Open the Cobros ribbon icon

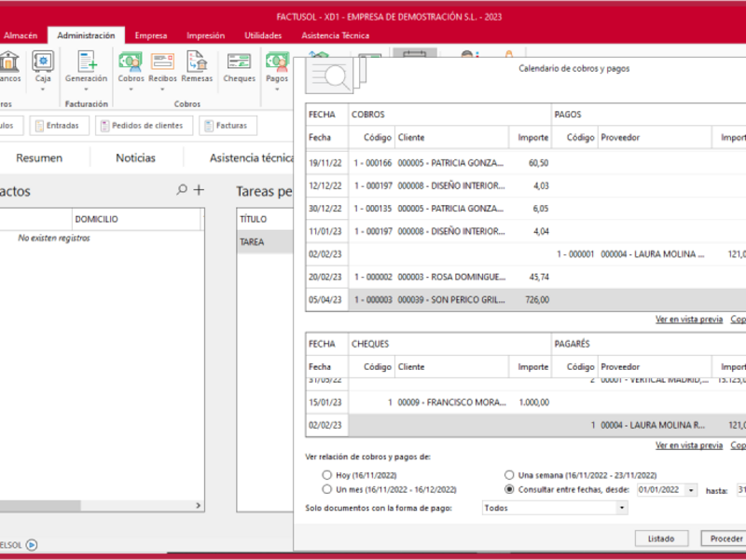tap(131, 62)
